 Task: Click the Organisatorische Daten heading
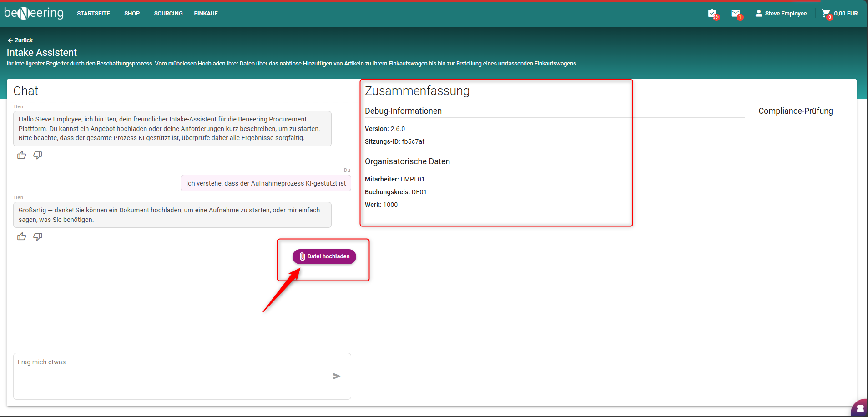(x=407, y=161)
